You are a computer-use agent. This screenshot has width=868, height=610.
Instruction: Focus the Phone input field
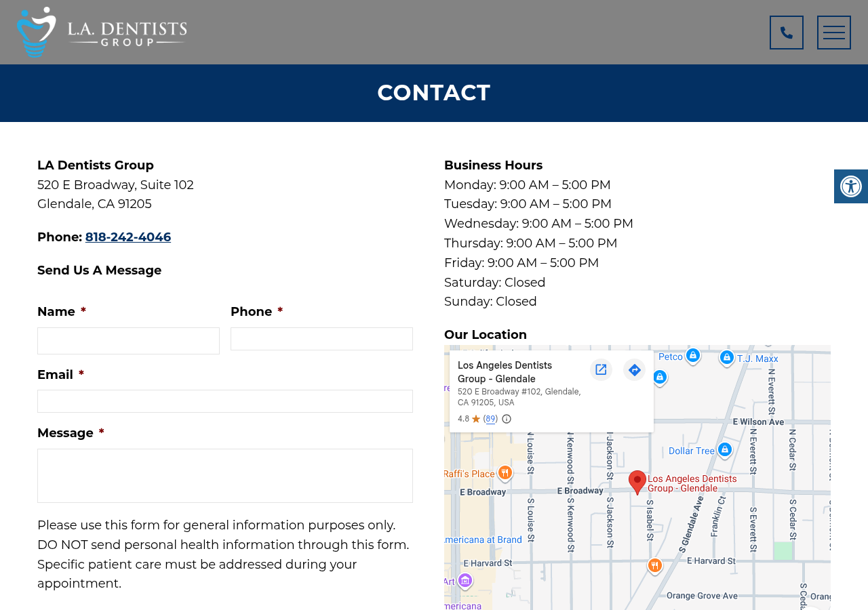321,339
